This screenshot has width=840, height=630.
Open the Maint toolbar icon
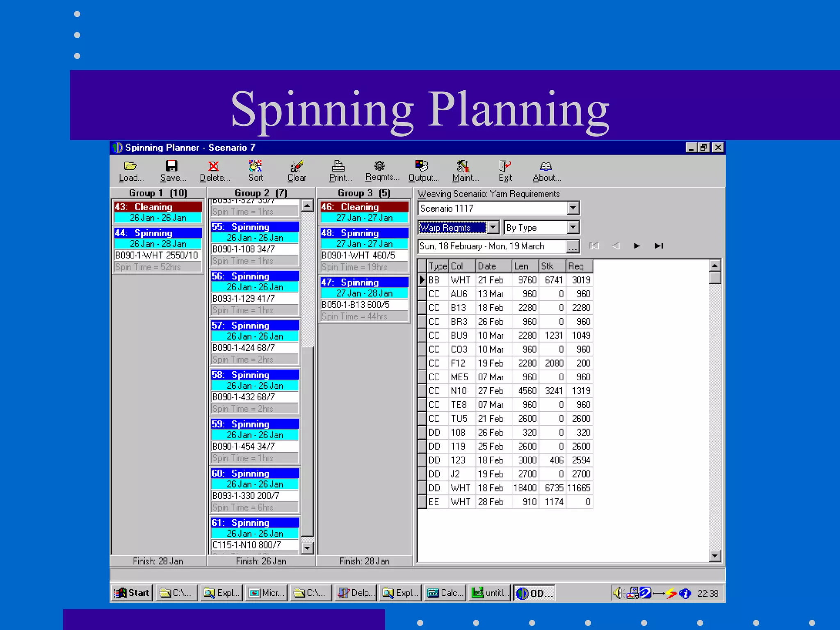coord(463,166)
